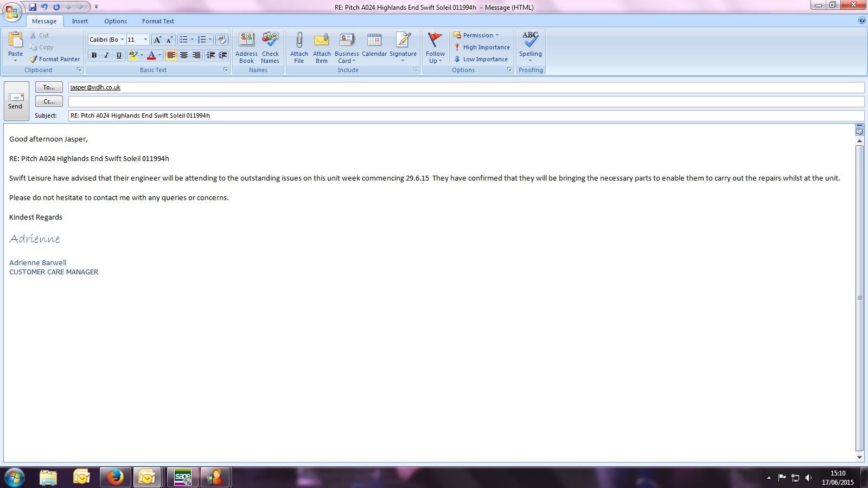868x488 pixels.
Task: Mark message as Low Importance
Action: [x=481, y=59]
